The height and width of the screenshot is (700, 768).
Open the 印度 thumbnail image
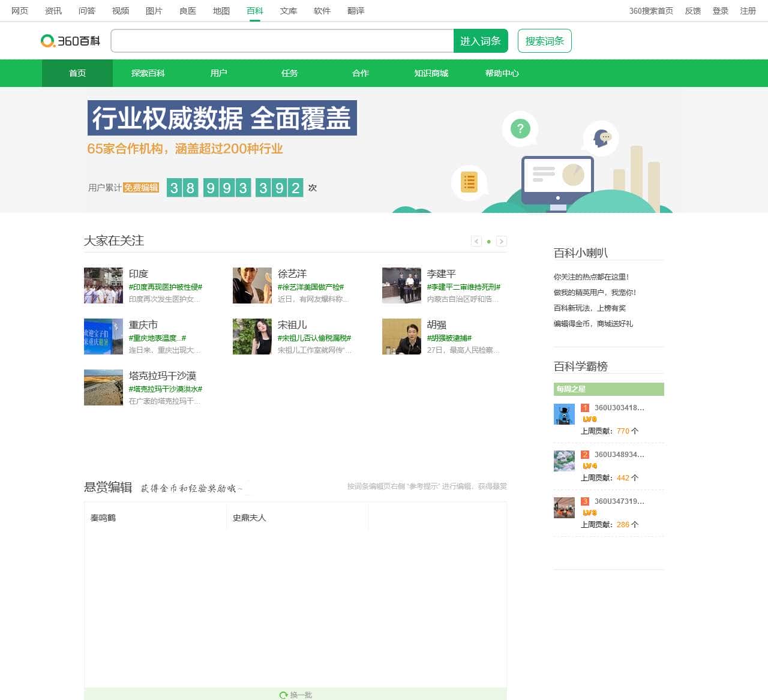pyautogui.click(x=103, y=286)
